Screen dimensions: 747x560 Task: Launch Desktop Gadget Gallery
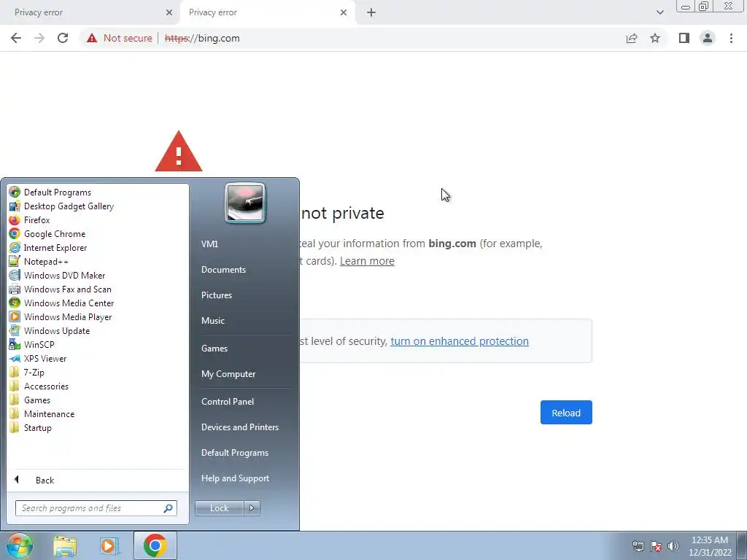(98, 206)
